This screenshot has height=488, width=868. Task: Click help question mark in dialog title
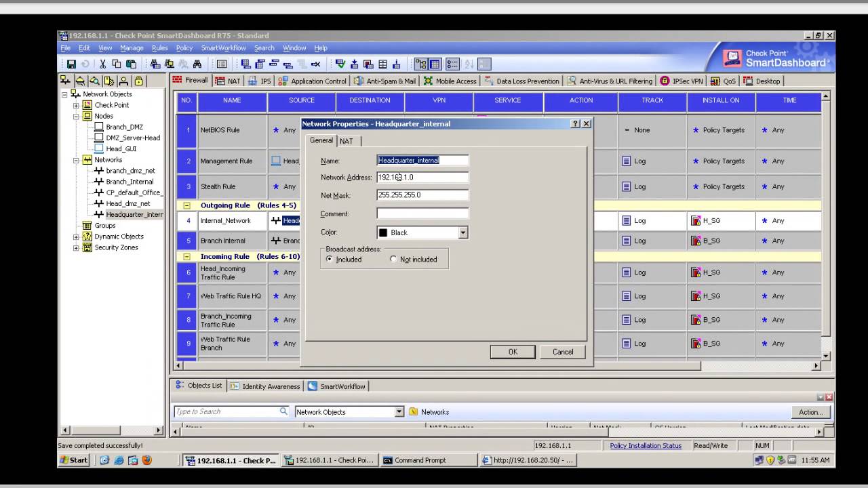[x=576, y=124]
